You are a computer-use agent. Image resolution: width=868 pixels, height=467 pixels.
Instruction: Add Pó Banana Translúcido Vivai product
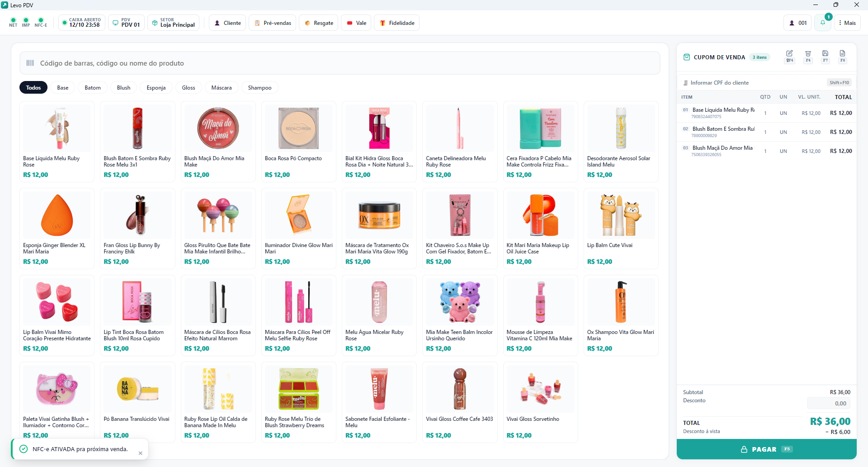(137, 402)
